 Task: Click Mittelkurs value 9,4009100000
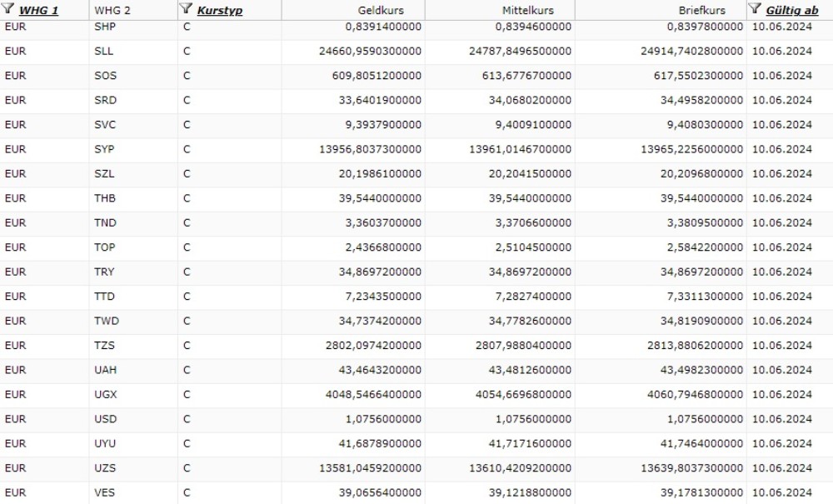click(533, 124)
